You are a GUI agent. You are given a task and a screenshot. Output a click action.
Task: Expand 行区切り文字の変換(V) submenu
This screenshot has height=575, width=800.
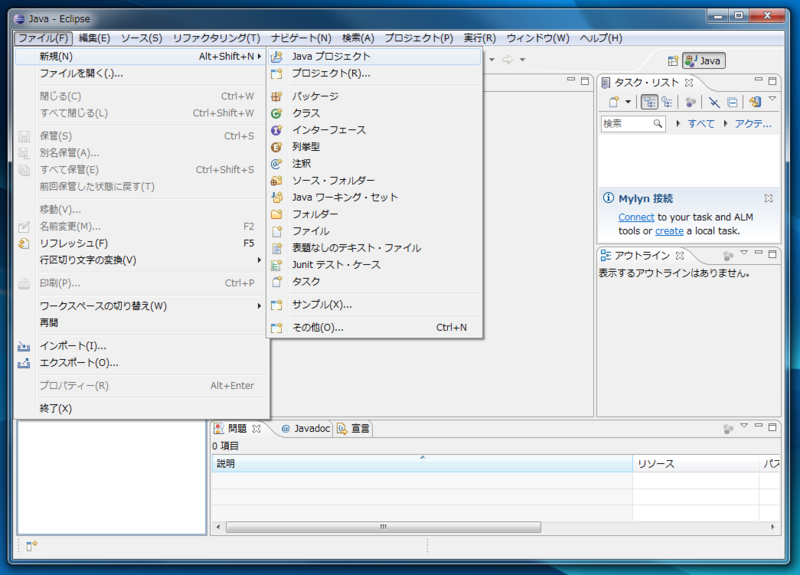(x=141, y=260)
